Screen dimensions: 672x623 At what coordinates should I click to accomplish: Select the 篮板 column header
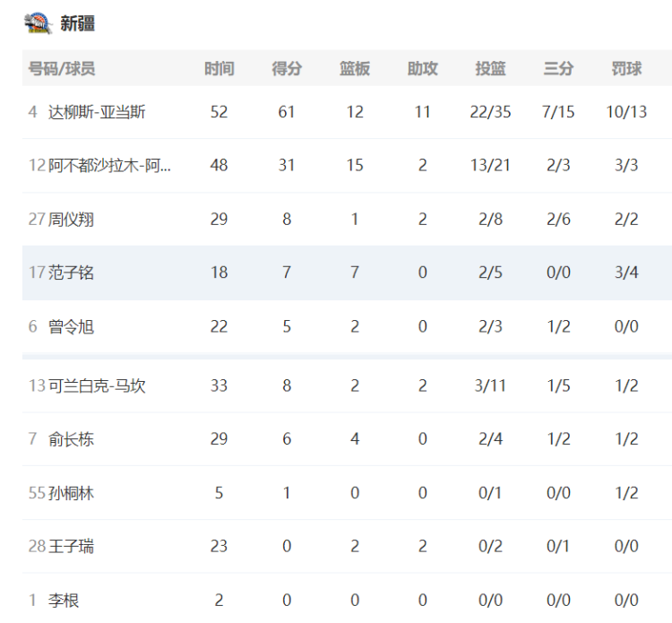[x=355, y=69]
